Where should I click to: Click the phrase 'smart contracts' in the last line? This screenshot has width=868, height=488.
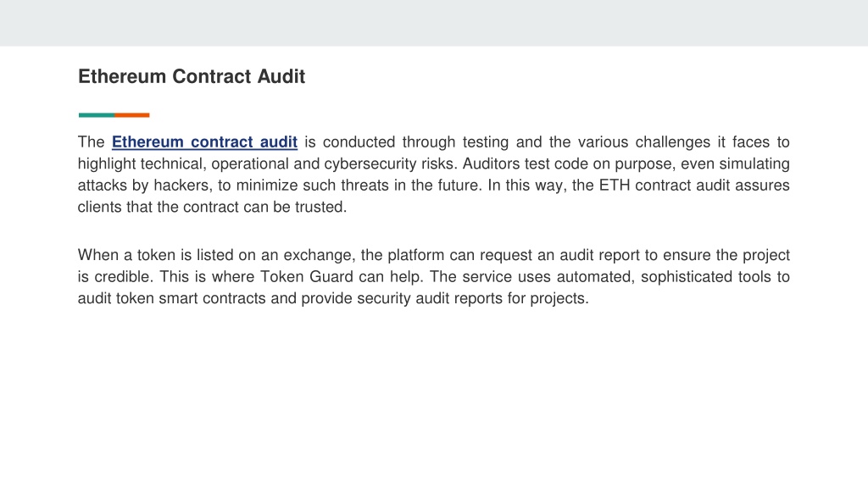213,298
